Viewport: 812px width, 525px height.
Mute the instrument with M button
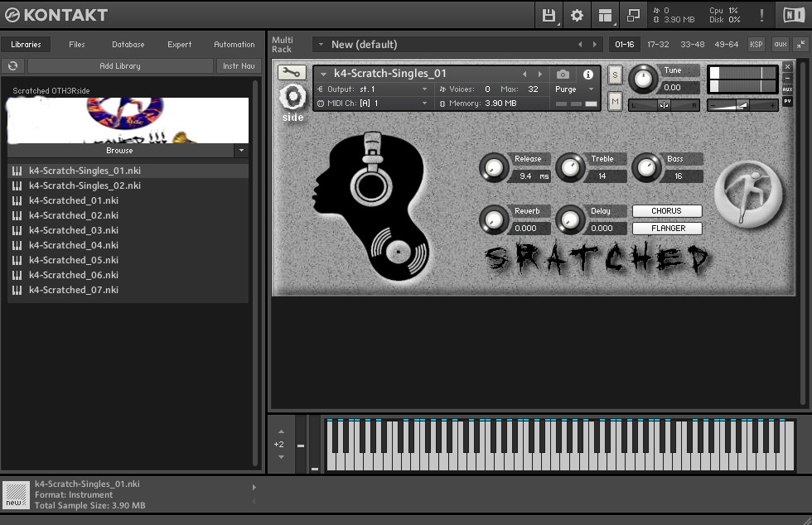coord(615,102)
